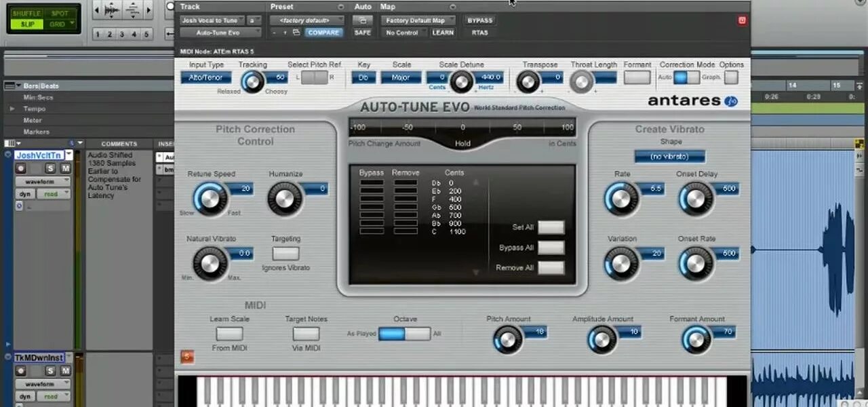Click the Variation knob

point(622,263)
